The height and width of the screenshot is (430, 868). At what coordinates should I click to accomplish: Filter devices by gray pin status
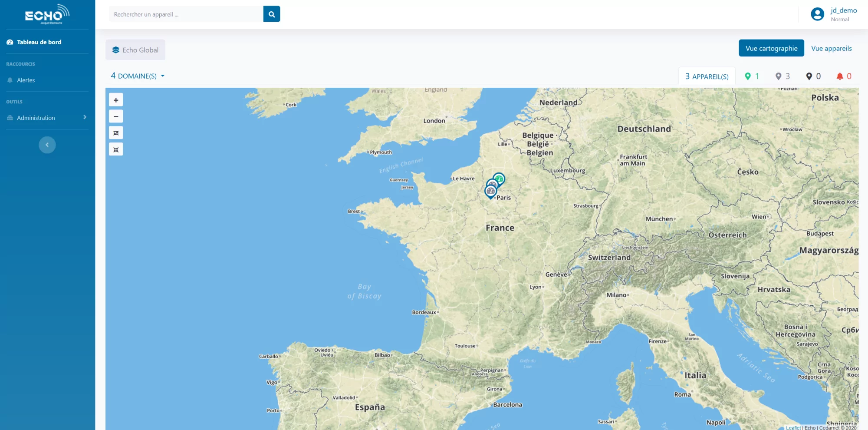tap(783, 76)
